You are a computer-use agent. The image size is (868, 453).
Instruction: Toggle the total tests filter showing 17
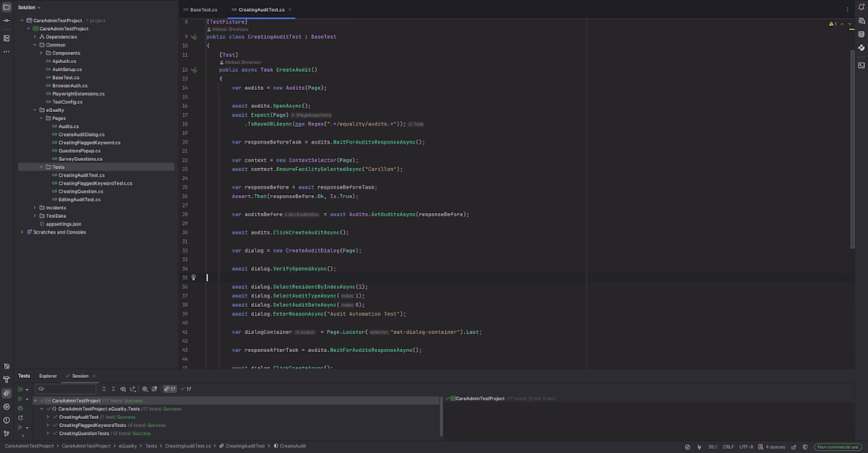tap(170, 389)
